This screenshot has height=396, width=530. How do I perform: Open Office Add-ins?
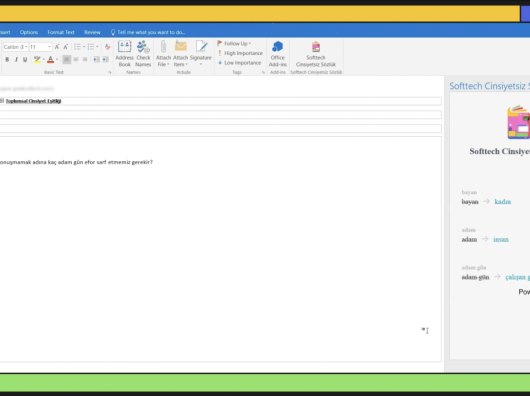[x=278, y=54]
